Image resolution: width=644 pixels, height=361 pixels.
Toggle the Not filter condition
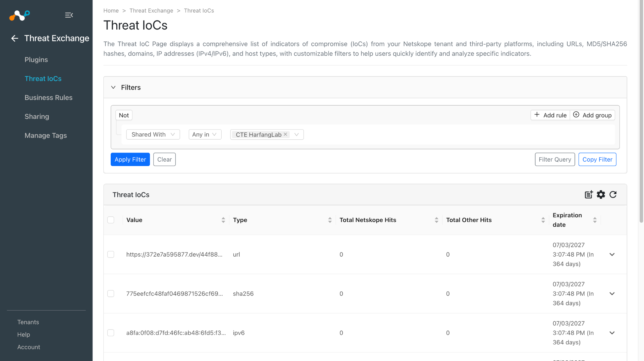tap(124, 115)
